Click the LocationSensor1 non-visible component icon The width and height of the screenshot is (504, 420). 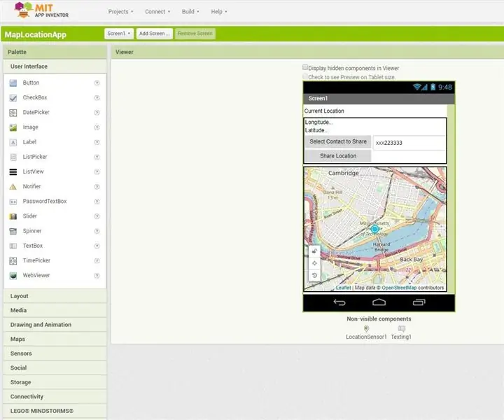pos(366,328)
